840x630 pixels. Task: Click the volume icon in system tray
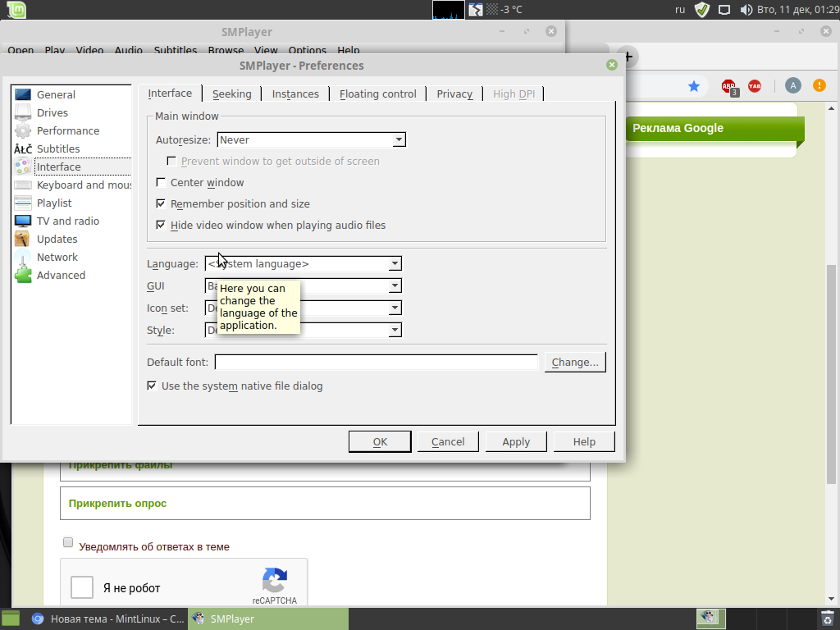point(746,10)
